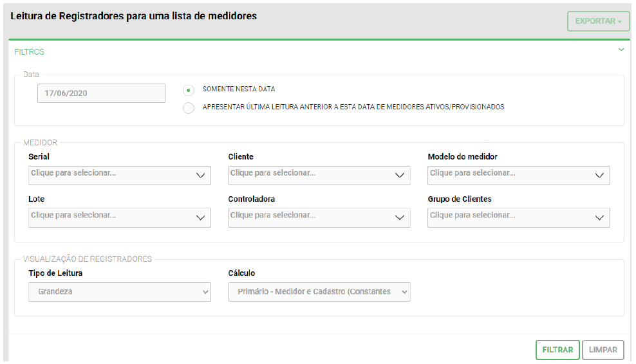636x364 pixels.
Task: Click the Modelo do medidor arrow icon
Action: [599, 176]
